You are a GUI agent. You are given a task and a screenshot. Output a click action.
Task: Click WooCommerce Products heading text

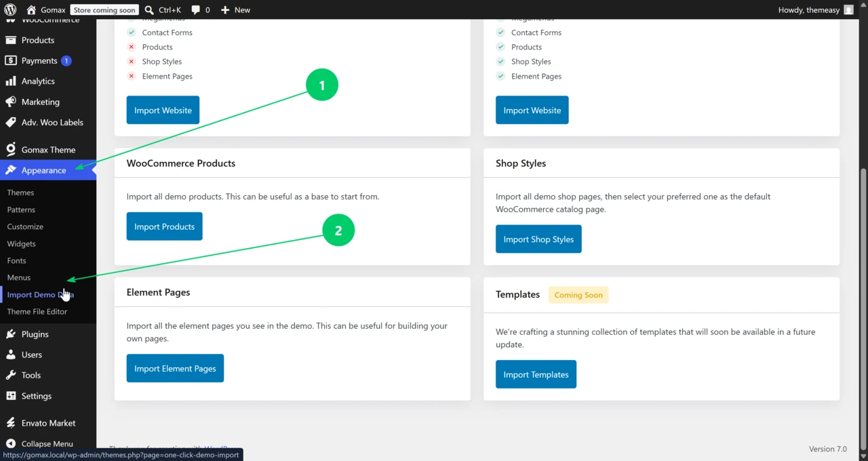(x=181, y=163)
